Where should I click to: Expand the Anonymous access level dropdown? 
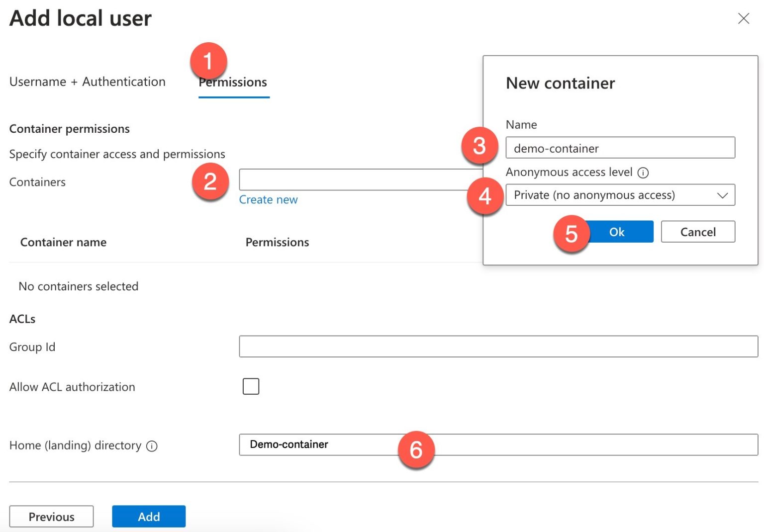(620, 195)
